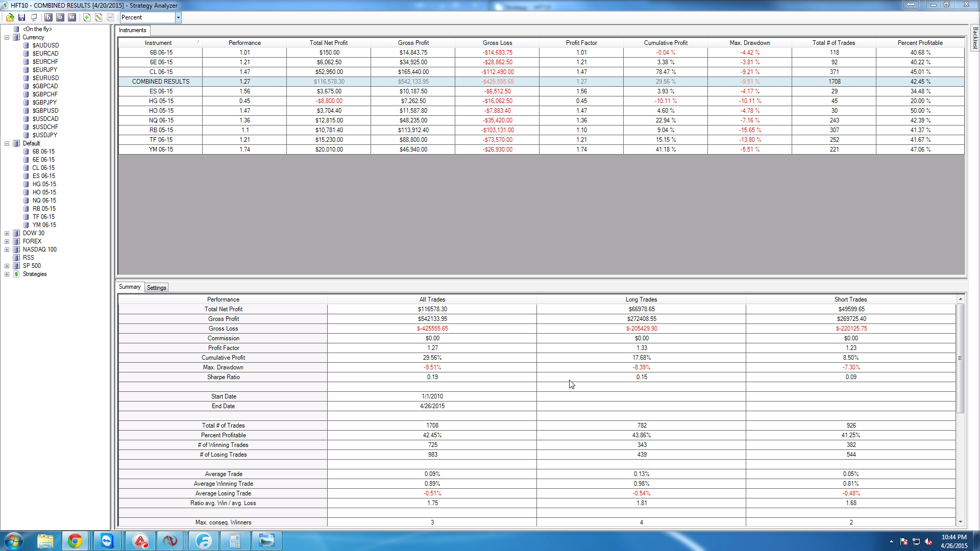980x551 pixels.
Task: Collapse the Currency instrument list
Action: tap(7, 37)
